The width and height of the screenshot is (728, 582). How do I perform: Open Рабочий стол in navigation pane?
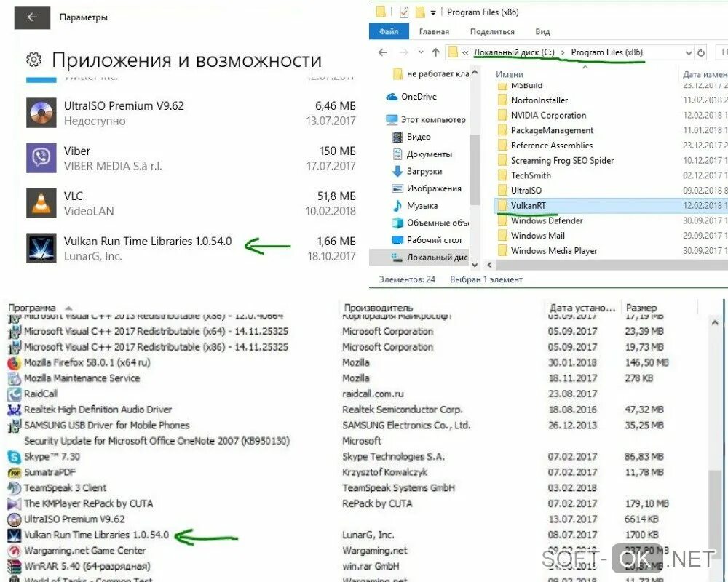(427, 240)
